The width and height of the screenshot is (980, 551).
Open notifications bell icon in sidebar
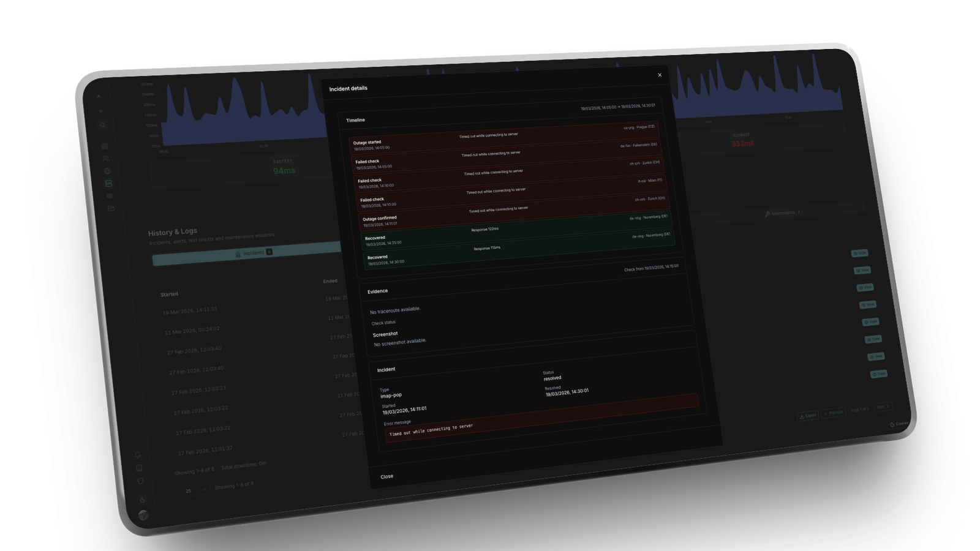tap(138, 455)
